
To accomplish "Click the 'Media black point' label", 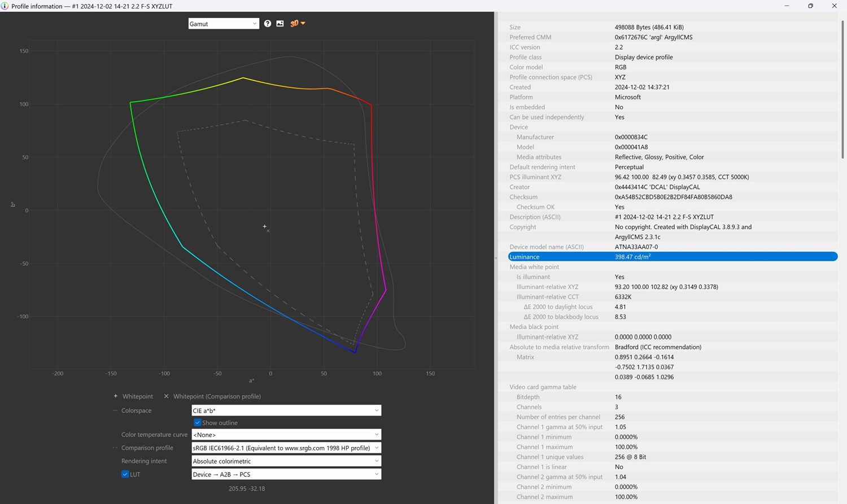I will coord(534,327).
